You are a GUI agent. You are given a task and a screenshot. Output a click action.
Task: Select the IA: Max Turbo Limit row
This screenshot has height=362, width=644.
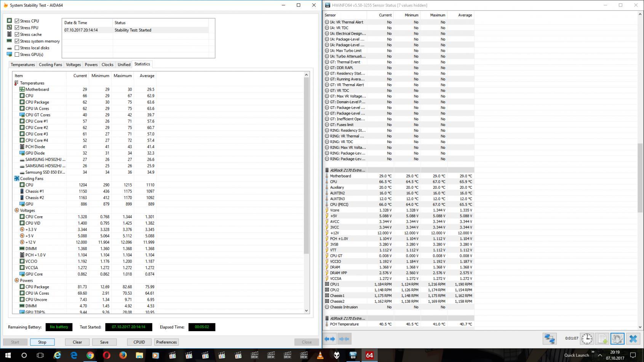tap(399, 51)
